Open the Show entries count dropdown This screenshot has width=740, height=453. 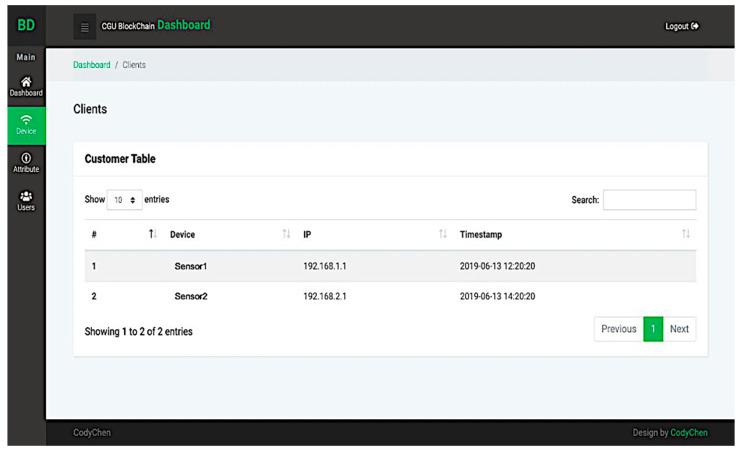coord(126,200)
